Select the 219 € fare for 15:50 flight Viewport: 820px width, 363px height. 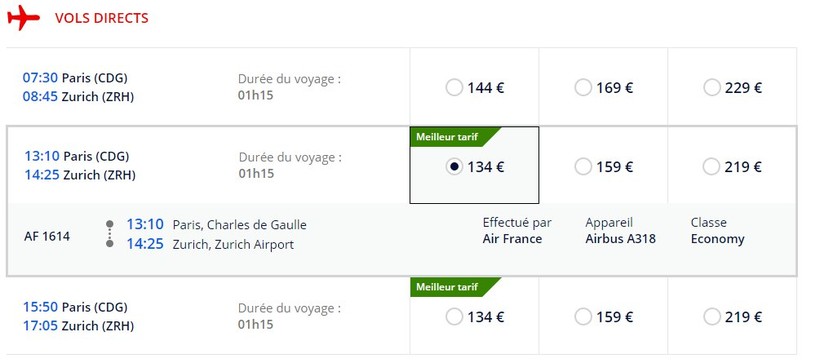point(712,317)
